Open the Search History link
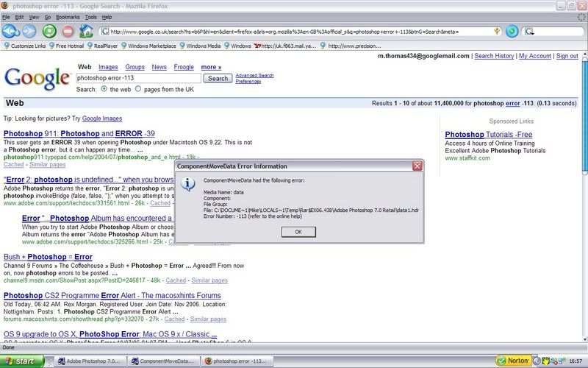The width and height of the screenshot is (588, 368). pyautogui.click(x=494, y=56)
